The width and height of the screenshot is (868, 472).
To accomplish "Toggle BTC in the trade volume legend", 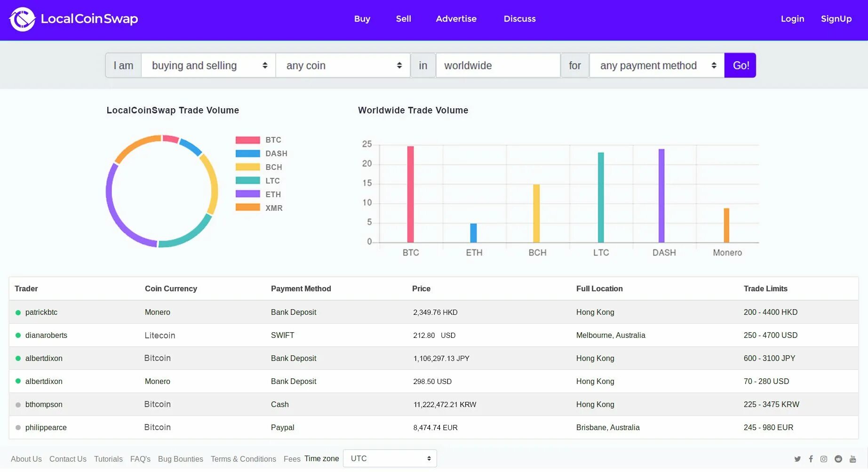I will click(x=257, y=140).
